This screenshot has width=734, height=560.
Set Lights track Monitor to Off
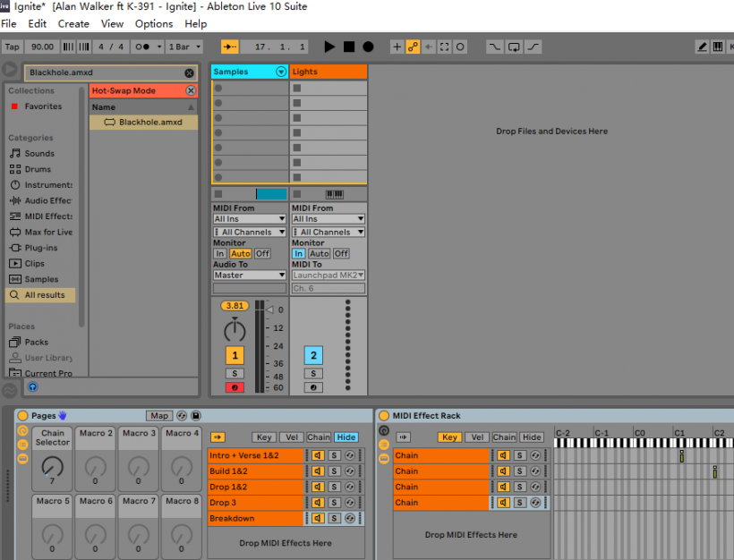point(341,253)
